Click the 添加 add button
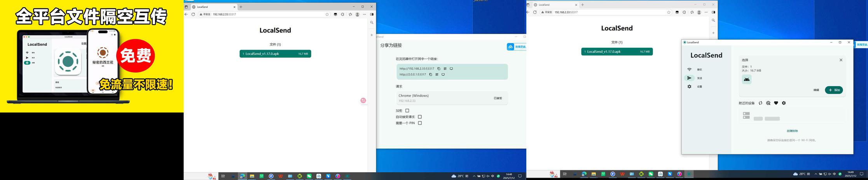868x180 pixels. [x=834, y=90]
